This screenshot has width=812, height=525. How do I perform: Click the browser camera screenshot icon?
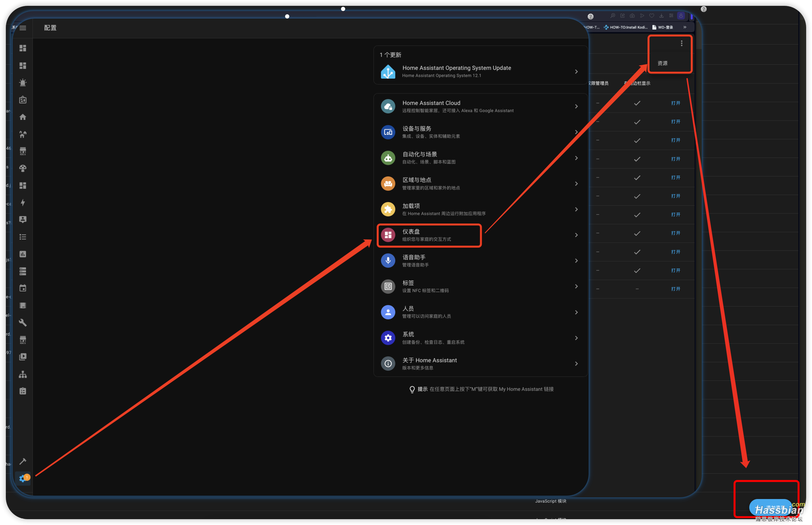[x=632, y=16]
